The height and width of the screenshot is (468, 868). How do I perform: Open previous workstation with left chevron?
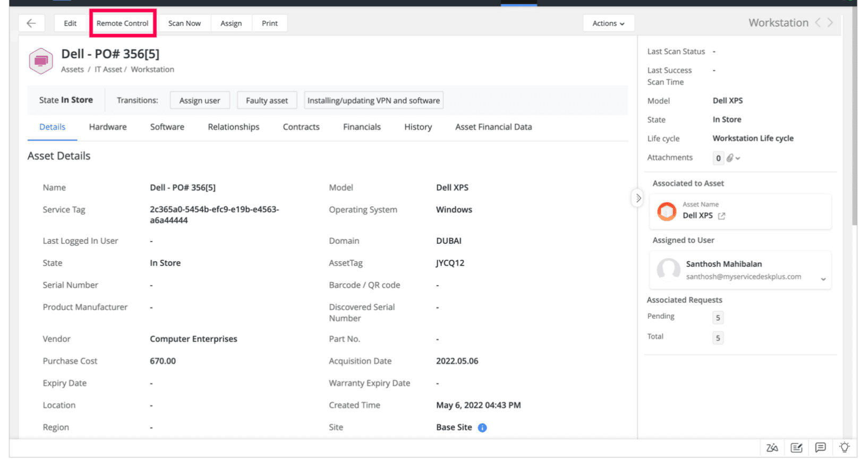(818, 22)
